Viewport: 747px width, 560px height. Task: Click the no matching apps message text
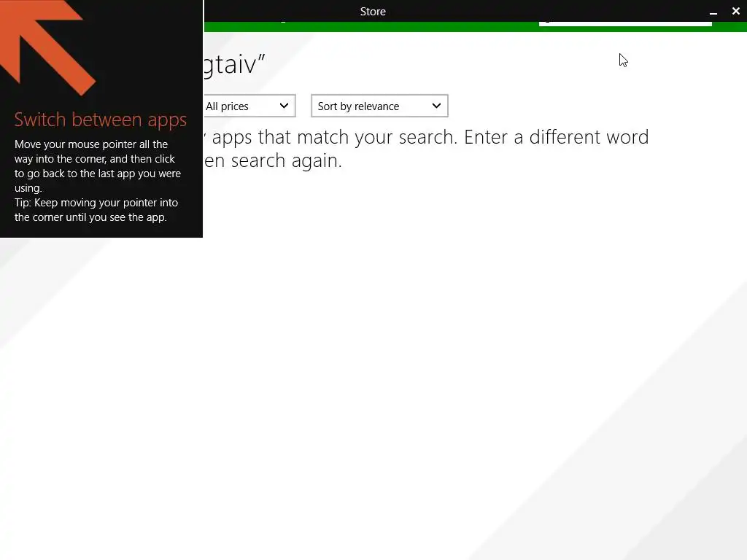(426, 149)
